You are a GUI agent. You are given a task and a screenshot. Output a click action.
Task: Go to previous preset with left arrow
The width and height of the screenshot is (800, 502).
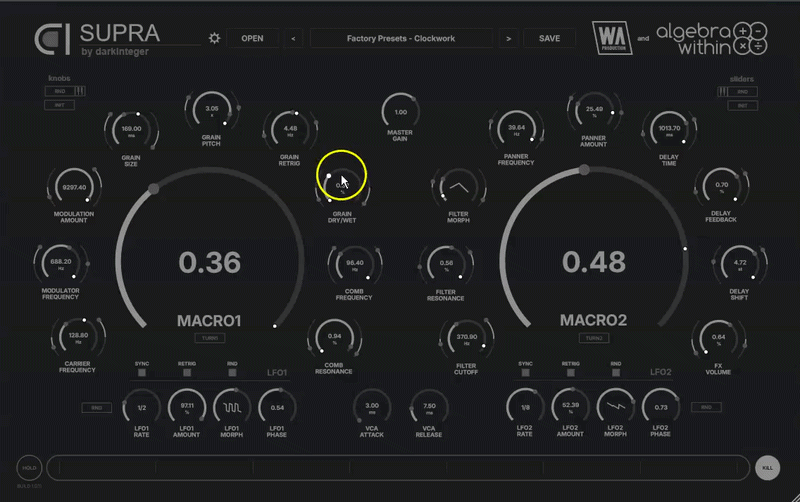293,38
